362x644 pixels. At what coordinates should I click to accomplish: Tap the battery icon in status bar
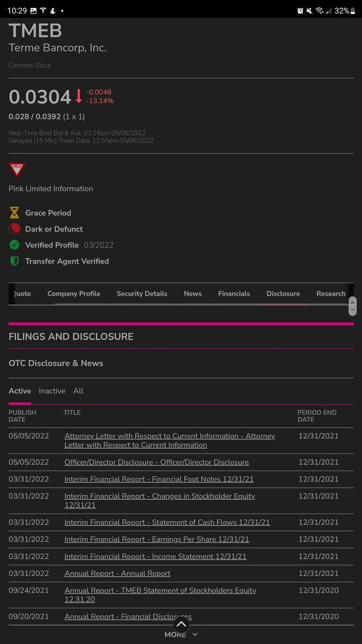(x=353, y=11)
